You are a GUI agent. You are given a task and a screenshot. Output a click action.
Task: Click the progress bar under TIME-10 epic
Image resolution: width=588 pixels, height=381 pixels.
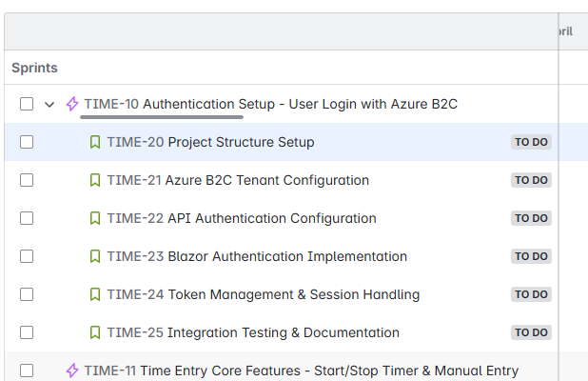tap(162, 117)
